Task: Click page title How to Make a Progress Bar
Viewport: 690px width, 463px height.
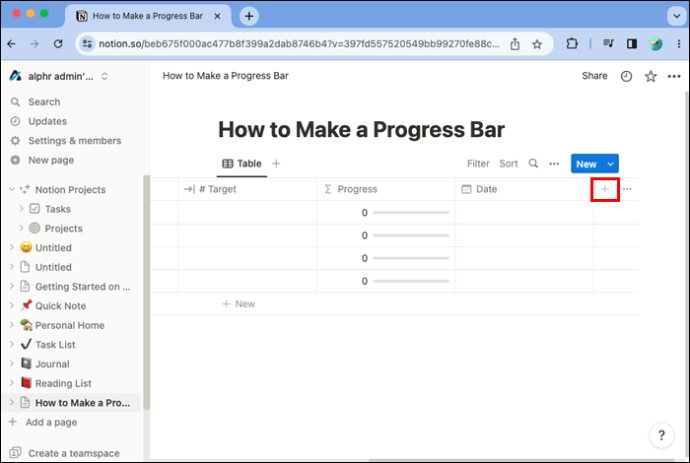Action: point(361,129)
